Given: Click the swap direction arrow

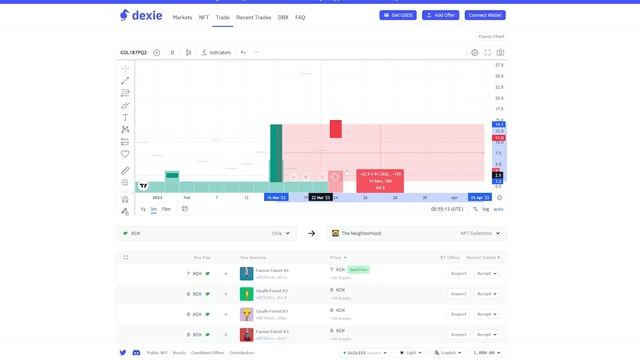Looking at the screenshot, I should [311, 233].
